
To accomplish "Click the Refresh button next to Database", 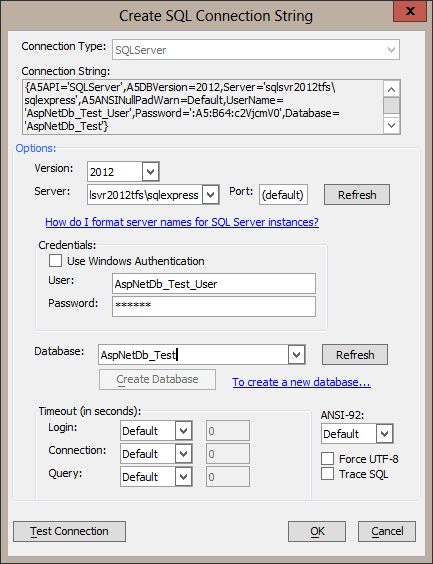I will [x=355, y=355].
